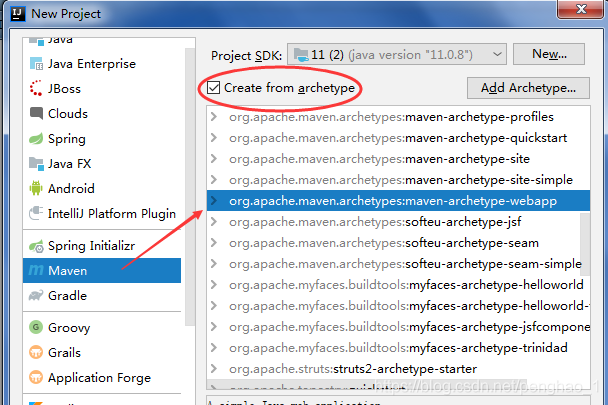The image size is (608, 405).
Task: Click the JBoss red dotted icon
Action: (36, 88)
